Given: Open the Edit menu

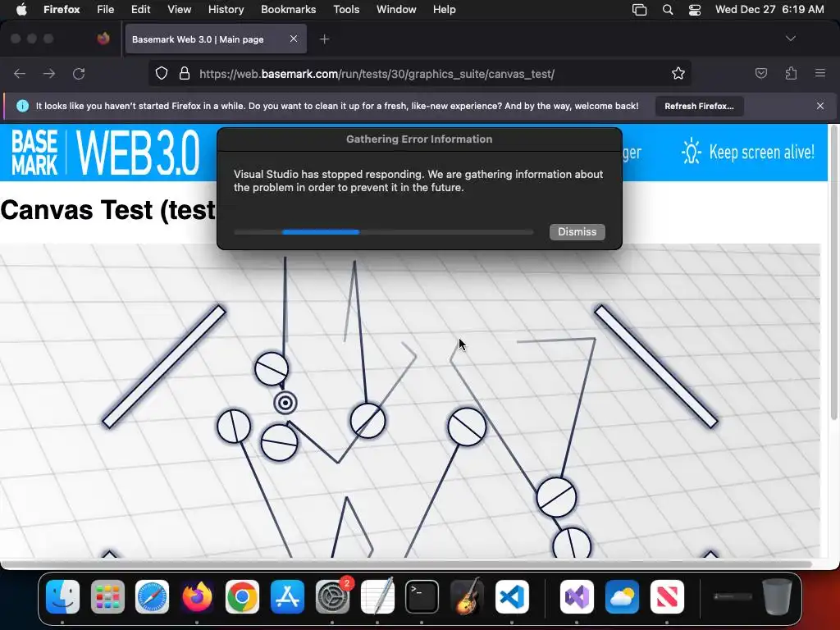Looking at the screenshot, I should tap(140, 9).
